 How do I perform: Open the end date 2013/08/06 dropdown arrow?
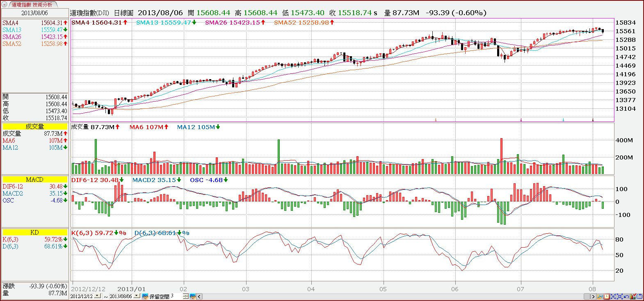tap(136, 296)
